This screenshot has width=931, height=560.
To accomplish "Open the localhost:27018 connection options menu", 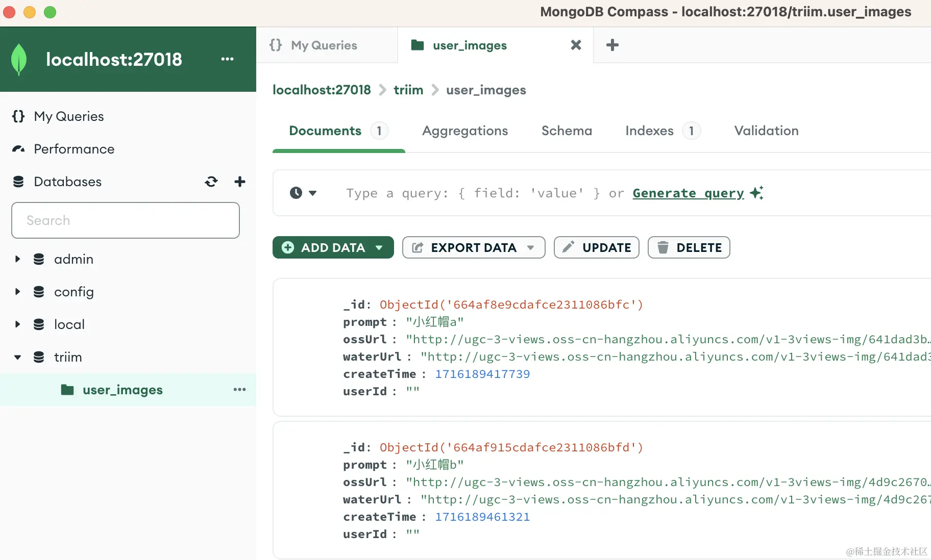I will [x=227, y=59].
